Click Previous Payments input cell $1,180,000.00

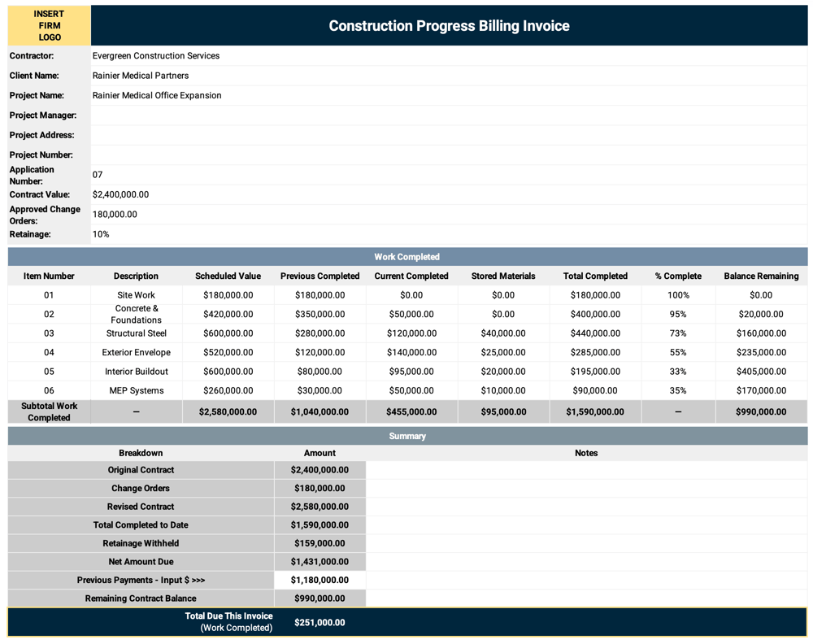click(320, 581)
